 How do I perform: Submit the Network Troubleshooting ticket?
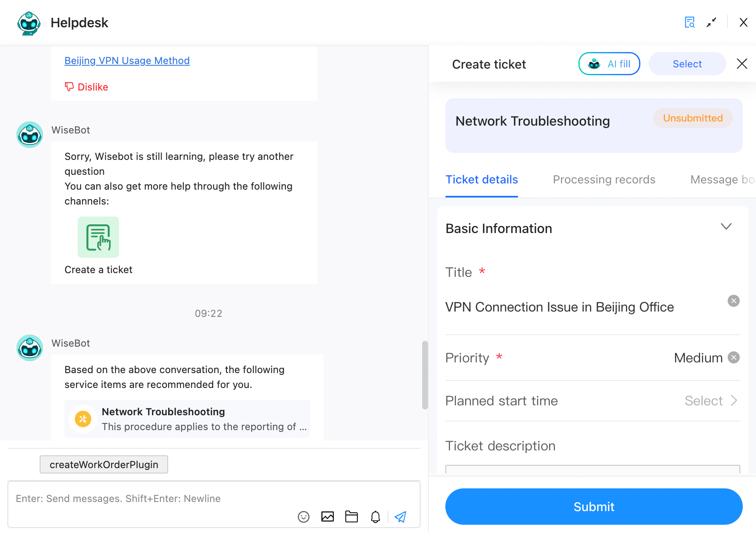(594, 507)
